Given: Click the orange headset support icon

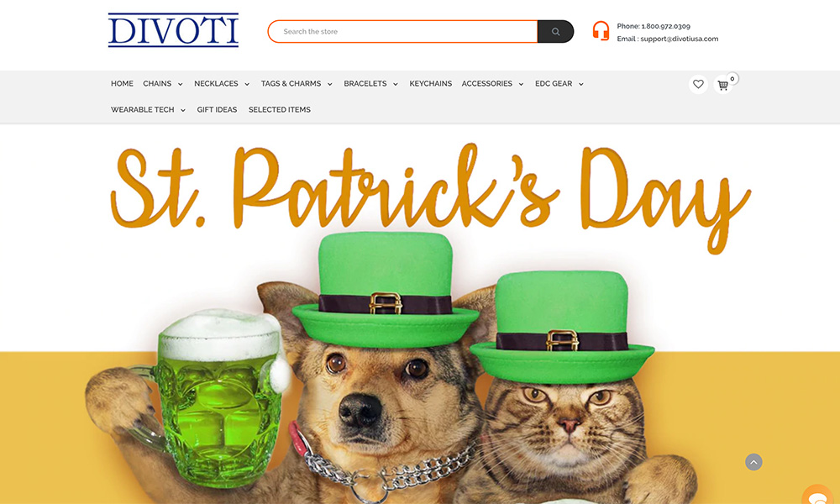Looking at the screenshot, I should (601, 31).
